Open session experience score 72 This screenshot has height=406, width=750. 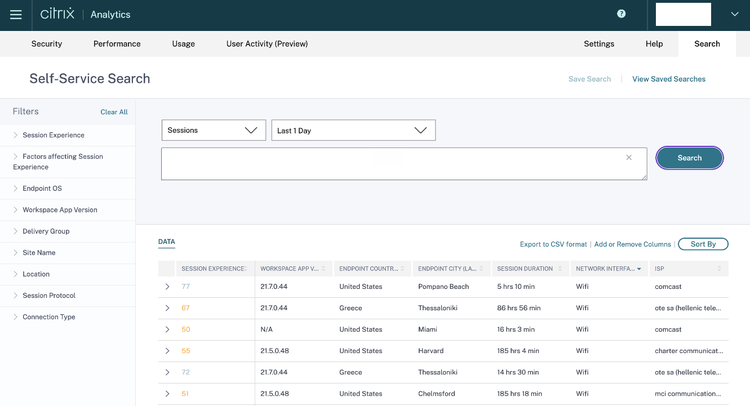(x=186, y=372)
